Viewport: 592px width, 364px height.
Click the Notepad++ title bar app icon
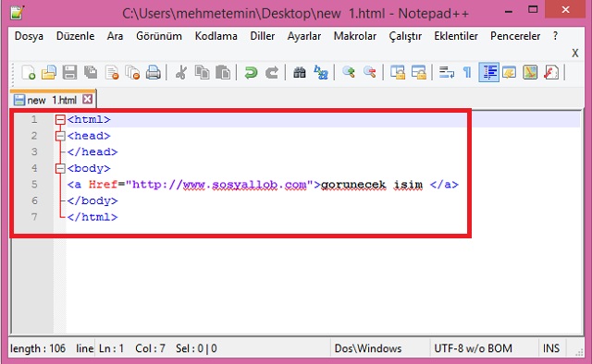17,12
